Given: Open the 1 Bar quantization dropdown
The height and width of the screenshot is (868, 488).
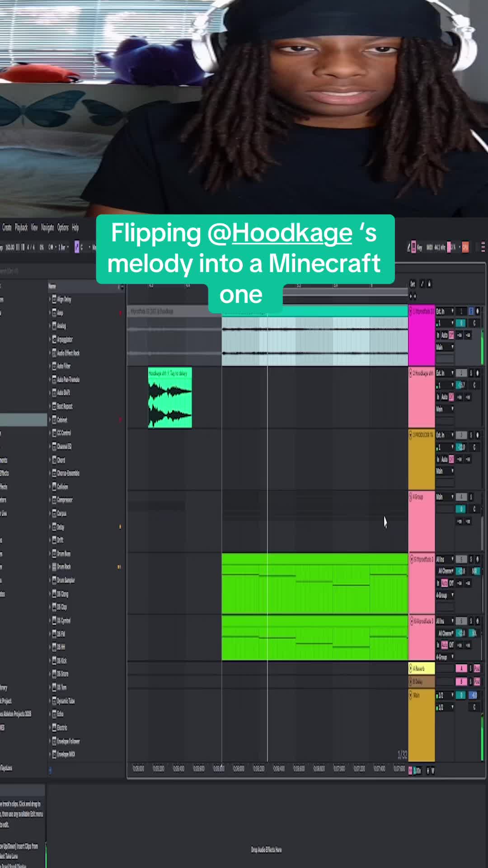Looking at the screenshot, I should pyautogui.click(x=62, y=247).
